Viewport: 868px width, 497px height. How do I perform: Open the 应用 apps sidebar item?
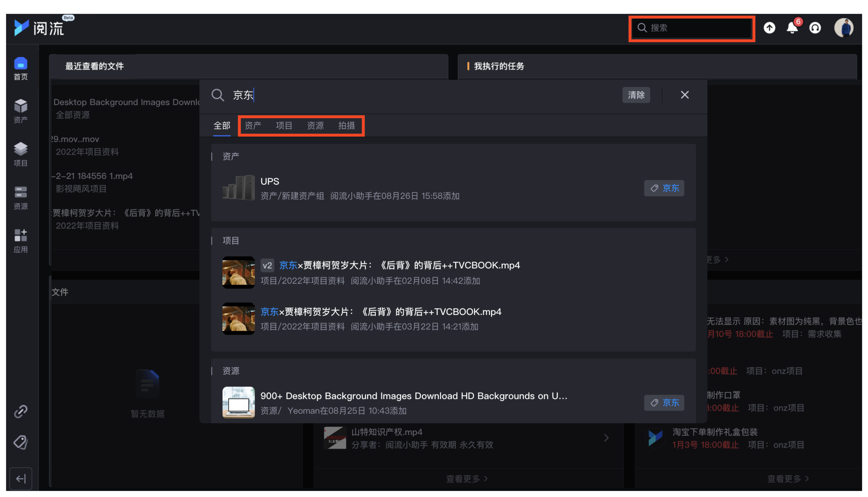click(21, 241)
